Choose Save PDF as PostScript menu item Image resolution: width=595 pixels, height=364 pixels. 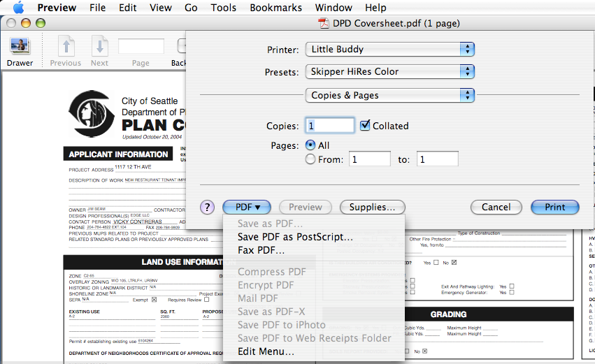(x=314, y=237)
